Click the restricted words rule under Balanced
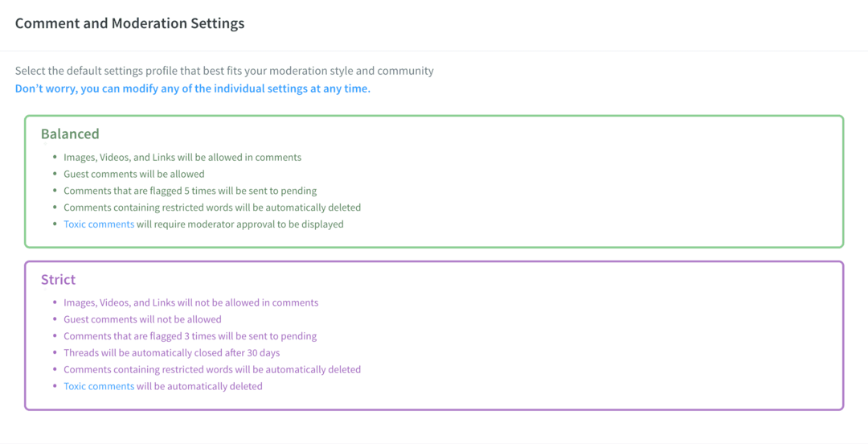868x444 pixels. tap(212, 208)
